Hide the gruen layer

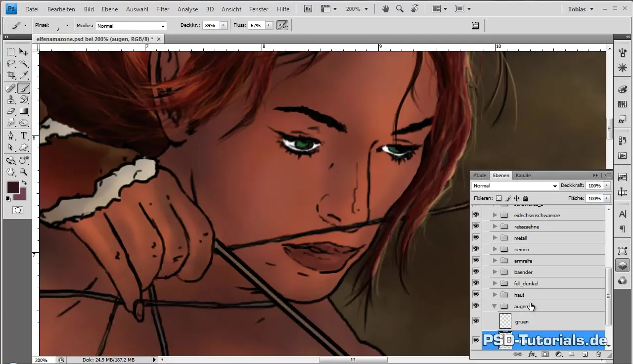point(476,321)
